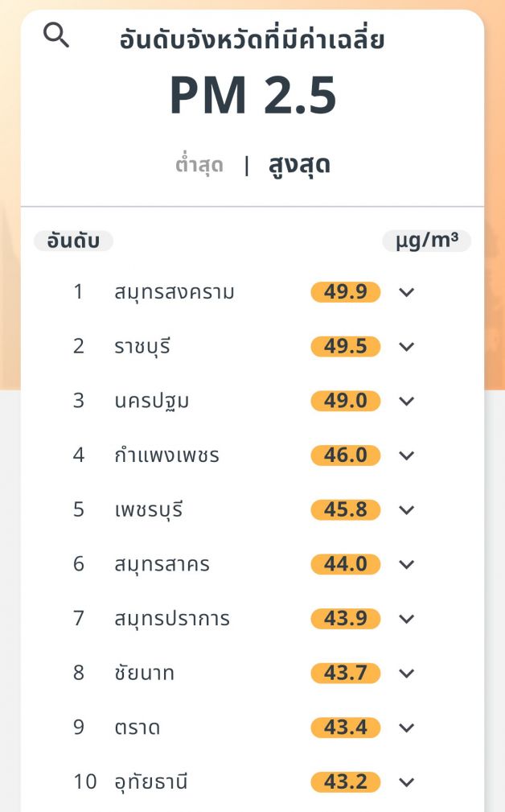Viewport: 505px width, 812px height.
Task: Expand the ราชบุรี row chevron
Action: (406, 347)
